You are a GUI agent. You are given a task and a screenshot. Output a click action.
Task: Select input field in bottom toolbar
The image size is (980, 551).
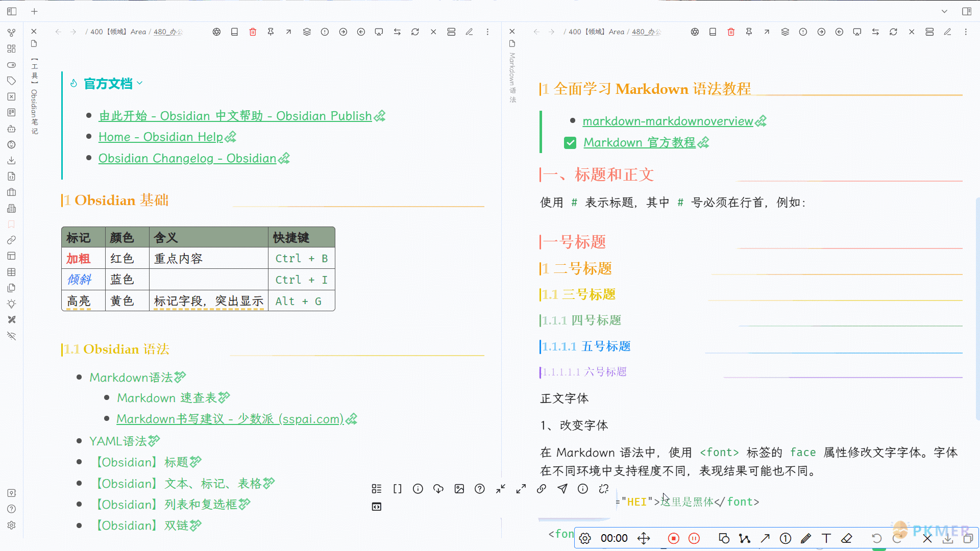coord(613,538)
